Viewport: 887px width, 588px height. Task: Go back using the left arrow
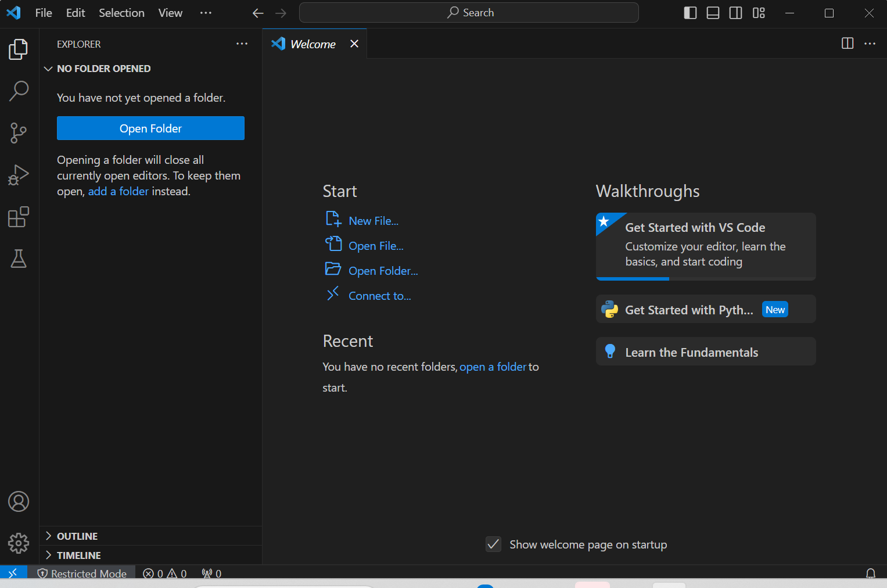tap(258, 13)
